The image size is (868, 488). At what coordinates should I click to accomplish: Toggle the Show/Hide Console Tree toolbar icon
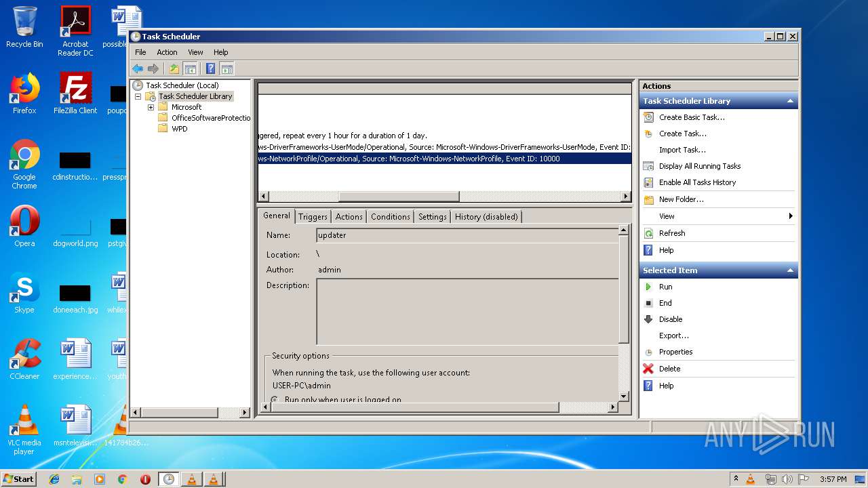click(191, 68)
